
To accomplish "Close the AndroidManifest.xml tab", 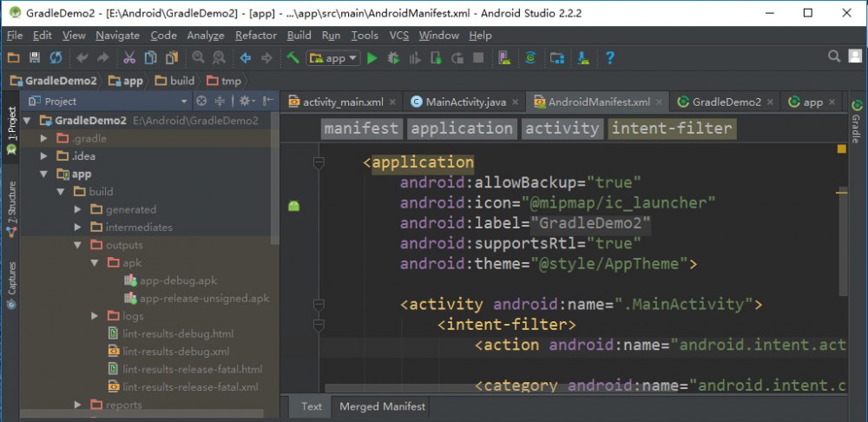I will click(x=660, y=102).
